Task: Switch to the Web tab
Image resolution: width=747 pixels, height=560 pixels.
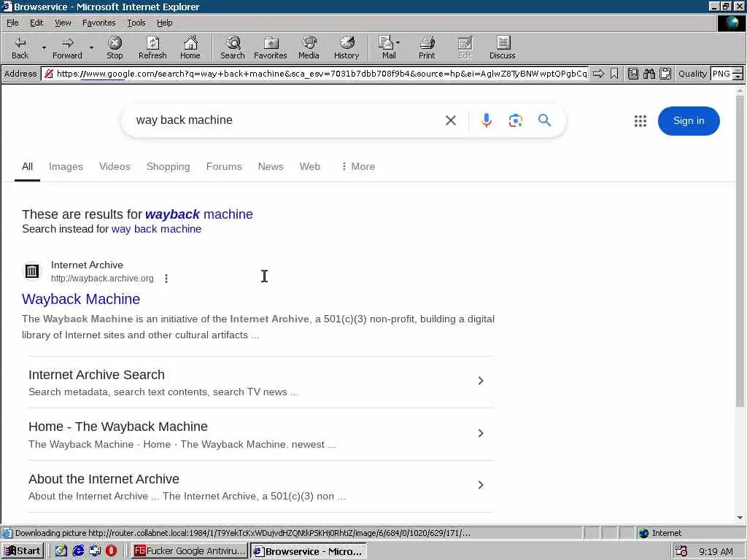Action: (x=309, y=167)
